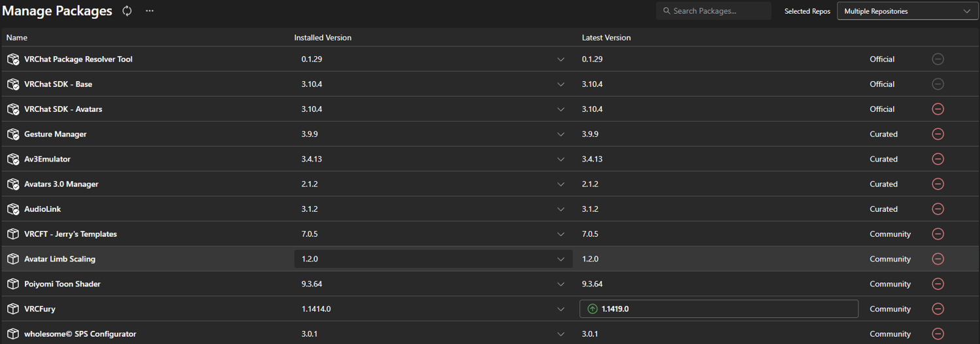Expand version dropdown for Avatars 3.0 Manager
Image resolution: width=980 pixels, height=344 pixels.
point(561,184)
